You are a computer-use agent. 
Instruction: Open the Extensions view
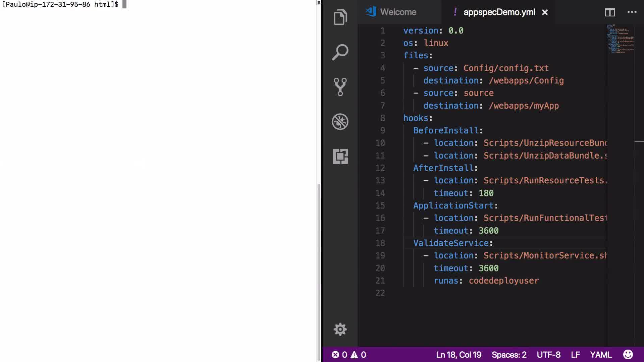(x=340, y=156)
